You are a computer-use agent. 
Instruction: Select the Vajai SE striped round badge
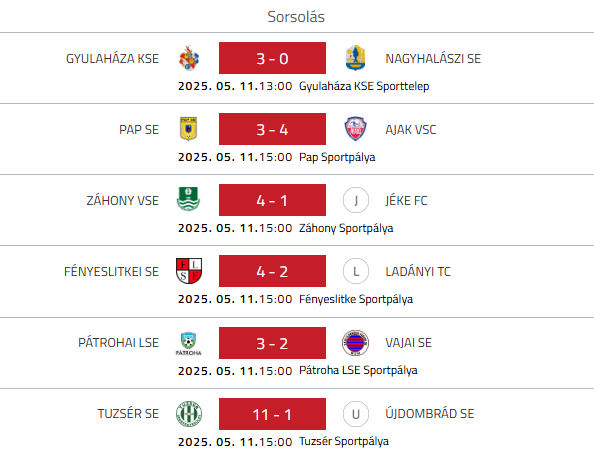tap(355, 343)
